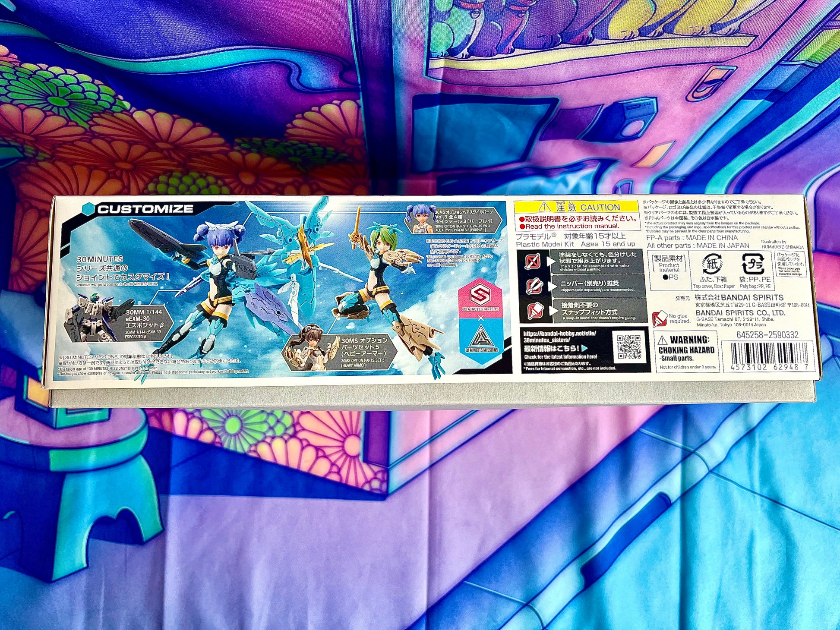Click 'A snap-fit model that doesn't require gluing.'
This screenshot has height=630, width=840.
pos(599,318)
